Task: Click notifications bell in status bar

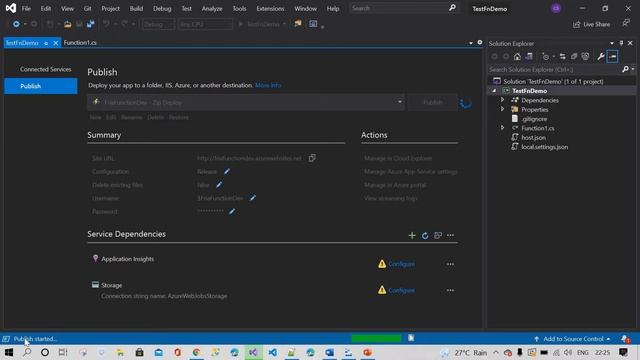Action: click(x=625, y=339)
